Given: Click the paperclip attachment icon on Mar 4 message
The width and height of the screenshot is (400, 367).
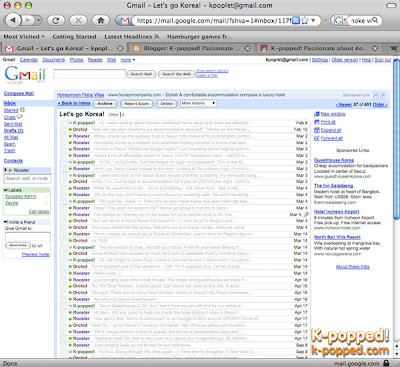Looking at the screenshot, I should (x=306, y=214).
